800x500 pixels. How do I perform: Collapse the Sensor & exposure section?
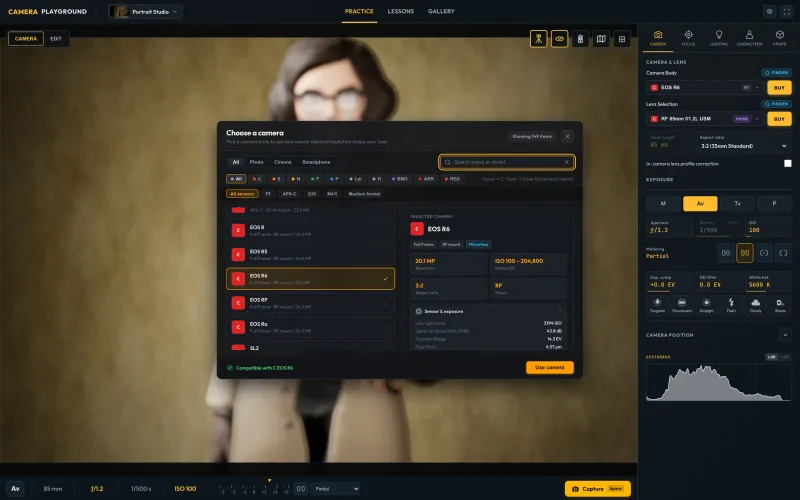[x=560, y=311]
